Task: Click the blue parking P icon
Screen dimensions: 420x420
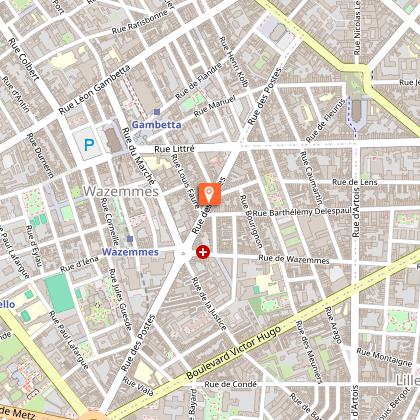Action: click(89, 145)
